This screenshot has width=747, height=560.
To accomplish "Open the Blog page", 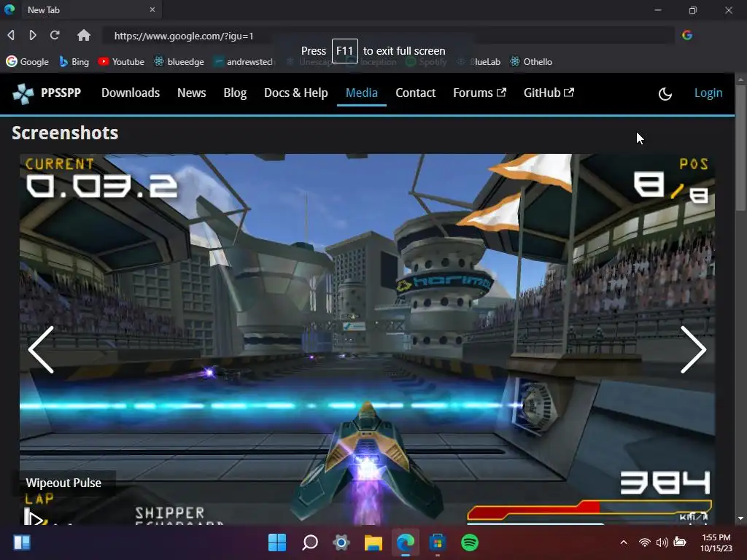I will pyautogui.click(x=236, y=93).
